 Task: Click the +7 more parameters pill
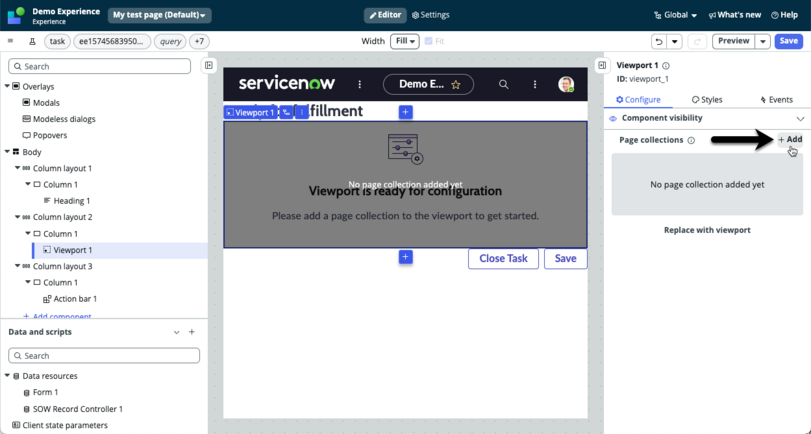click(199, 41)
